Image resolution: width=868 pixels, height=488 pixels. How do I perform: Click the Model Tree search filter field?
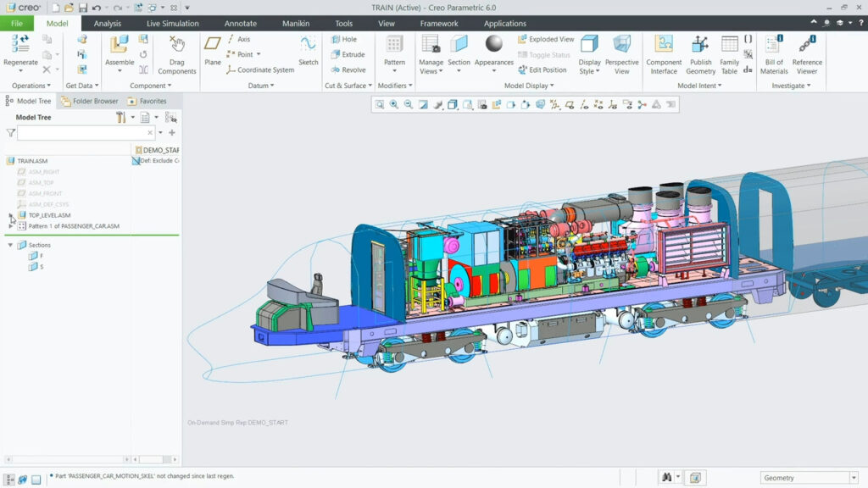(x=81, y=133)
